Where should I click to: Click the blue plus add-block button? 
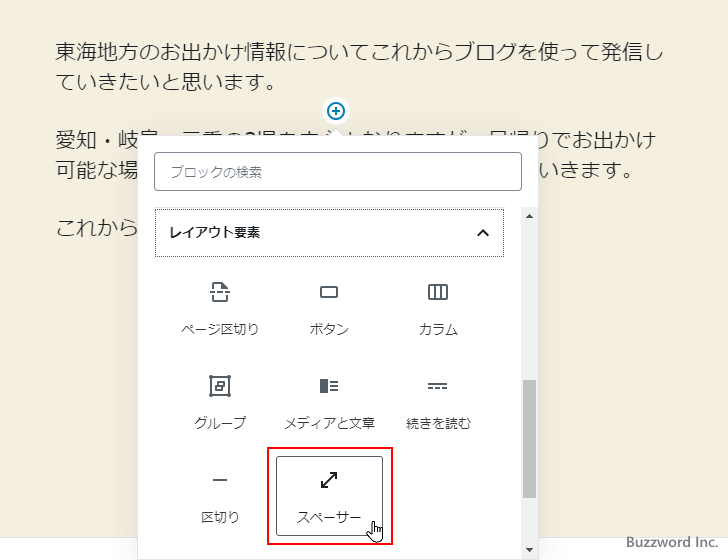coord(336,111)
